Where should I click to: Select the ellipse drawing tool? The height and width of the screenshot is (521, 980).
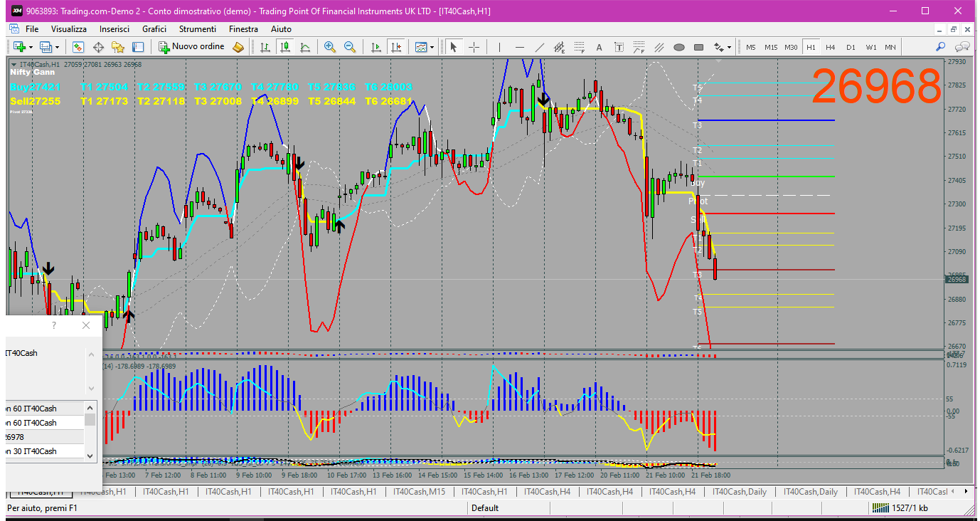(x=678, y=47)
